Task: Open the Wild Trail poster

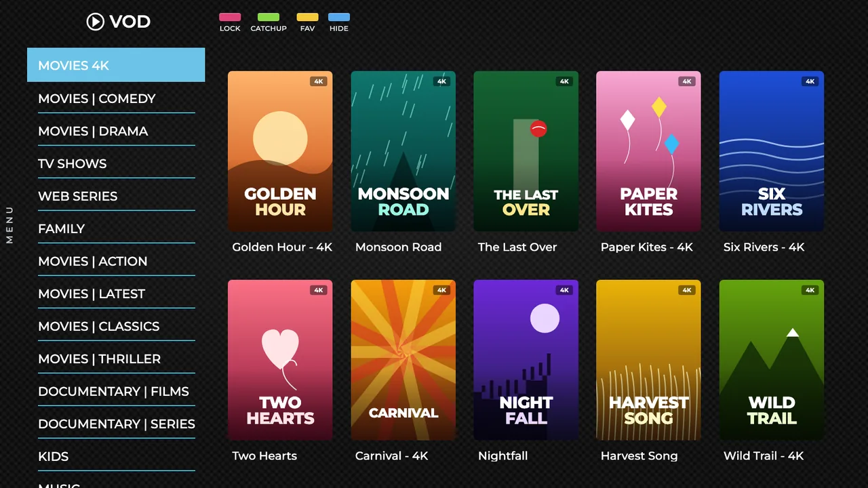Action: coord(772,360)
